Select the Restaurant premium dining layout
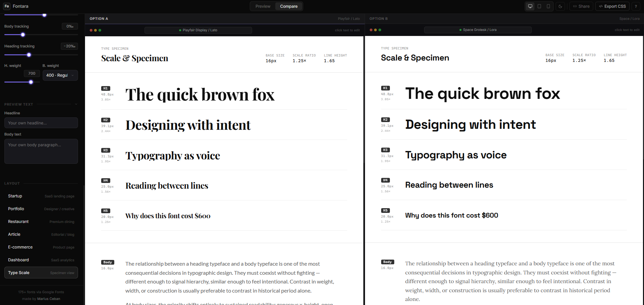 click(x=18, y=222)
